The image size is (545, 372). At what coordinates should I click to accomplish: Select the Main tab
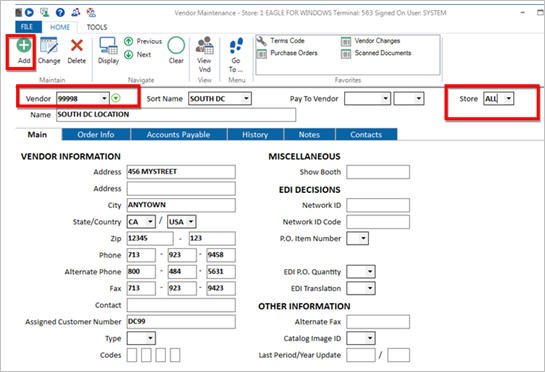pyautogui.click(x=38, y=135)
